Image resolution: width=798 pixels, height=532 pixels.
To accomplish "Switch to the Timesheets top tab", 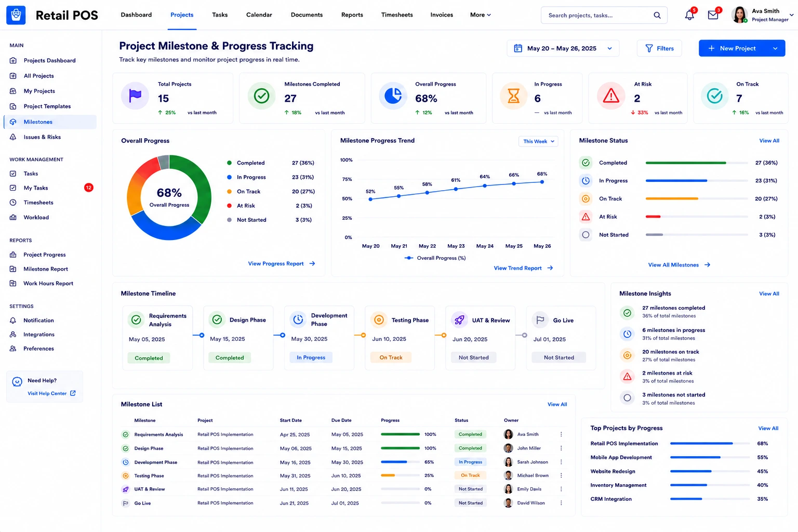I will pyautogui.click(x=397, y=15).
